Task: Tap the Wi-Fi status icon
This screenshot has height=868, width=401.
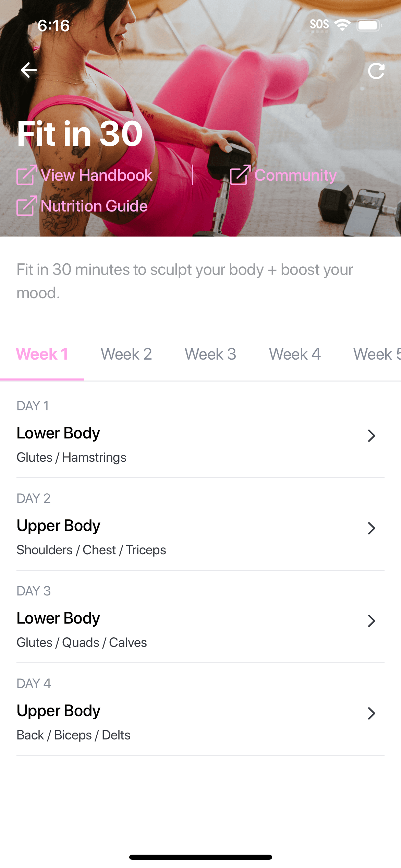Action: (342, 25)
